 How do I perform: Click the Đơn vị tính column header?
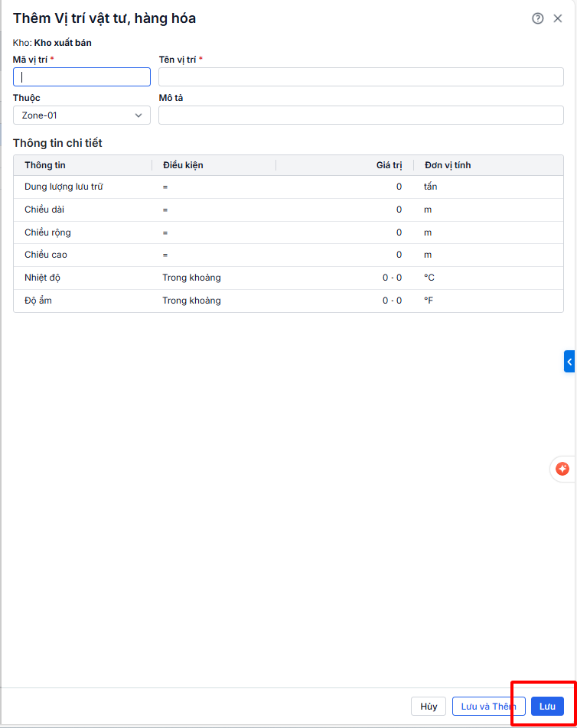tap(448, 165)
